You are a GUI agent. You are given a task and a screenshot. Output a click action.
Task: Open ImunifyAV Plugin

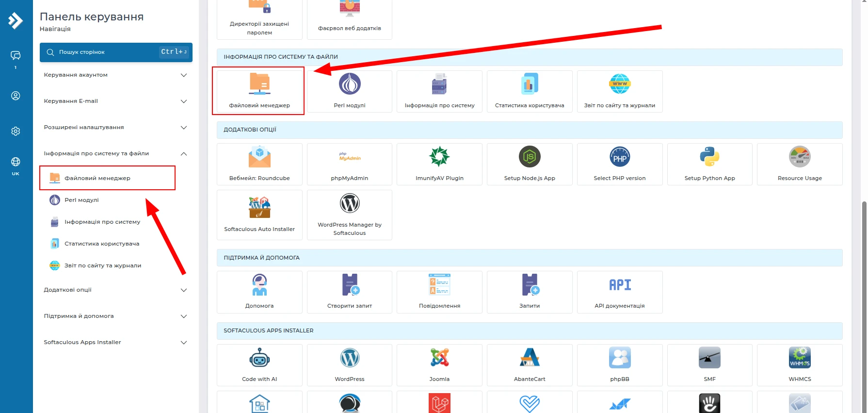point(439,164)
